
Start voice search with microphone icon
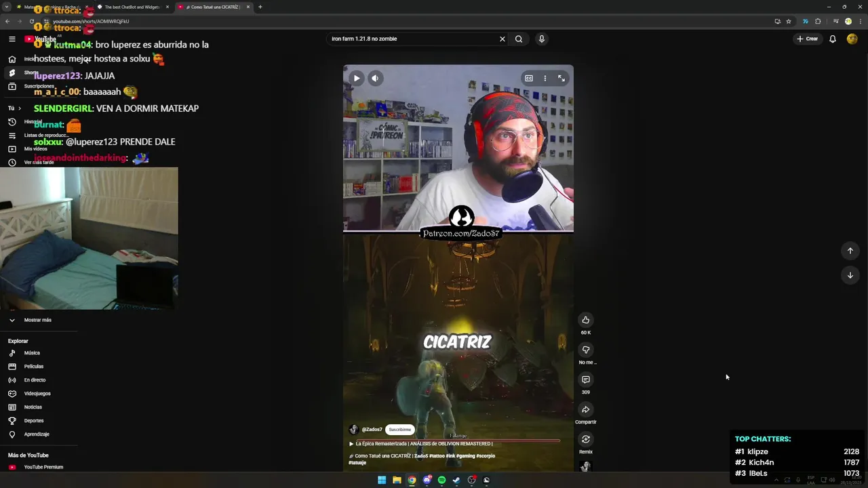[x=541, y=39]
